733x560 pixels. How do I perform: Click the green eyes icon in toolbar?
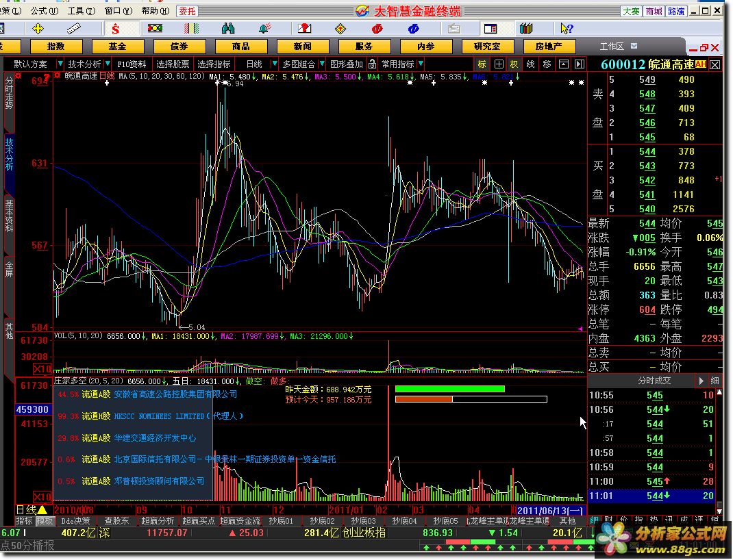click(x=155, y=29)
